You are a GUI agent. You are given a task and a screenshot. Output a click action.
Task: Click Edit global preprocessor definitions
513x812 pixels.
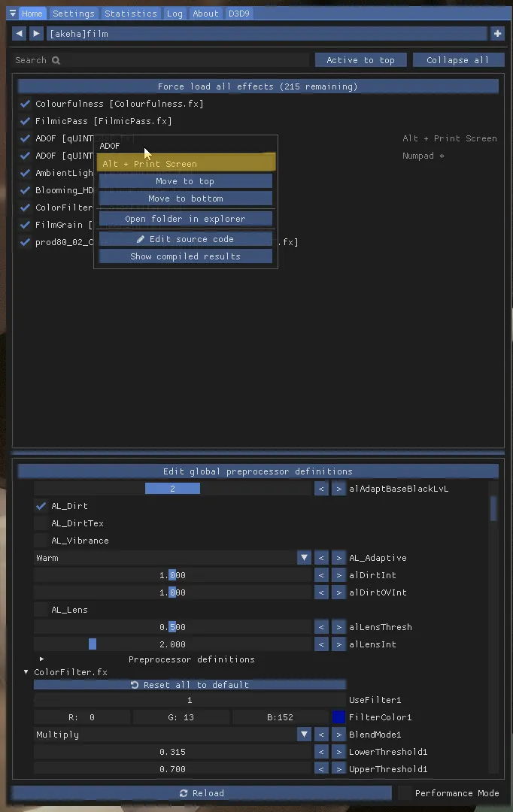click(x=258, y=471)
